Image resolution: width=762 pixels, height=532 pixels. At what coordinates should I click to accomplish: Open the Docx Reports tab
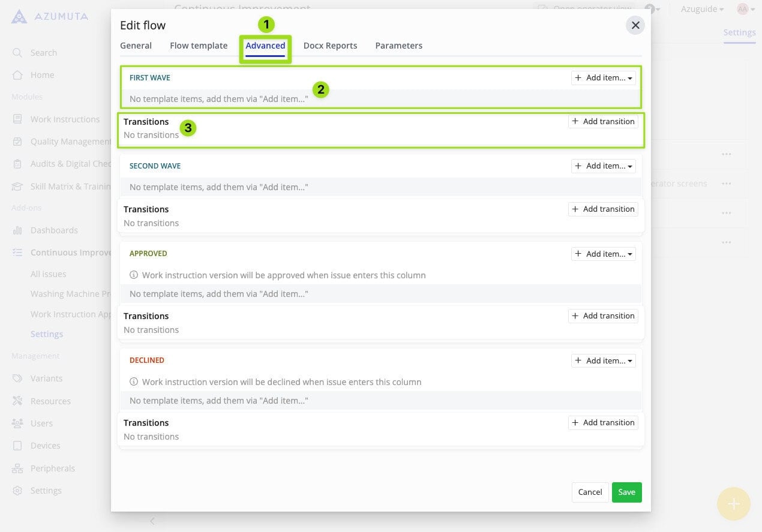tap(330, 46)
